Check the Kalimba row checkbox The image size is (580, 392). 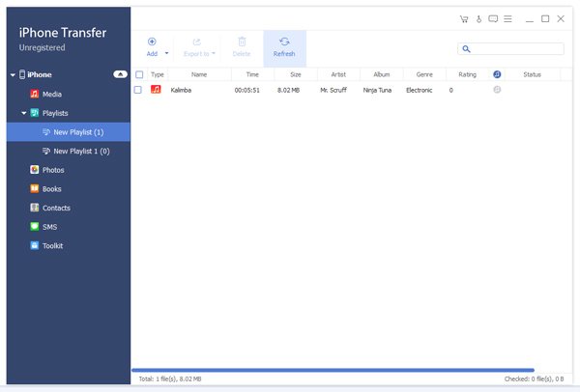pyautogui.click(x=139, y=90)
